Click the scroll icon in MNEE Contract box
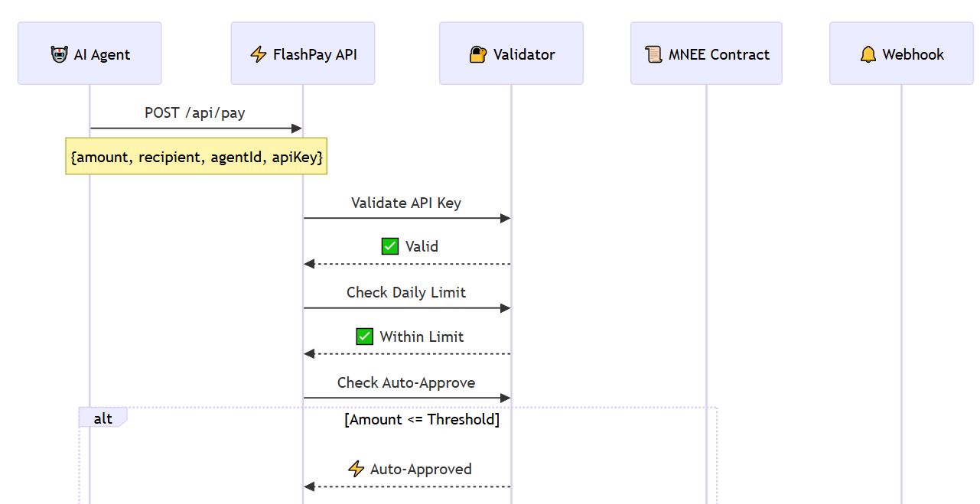 [x=653, y=54]
